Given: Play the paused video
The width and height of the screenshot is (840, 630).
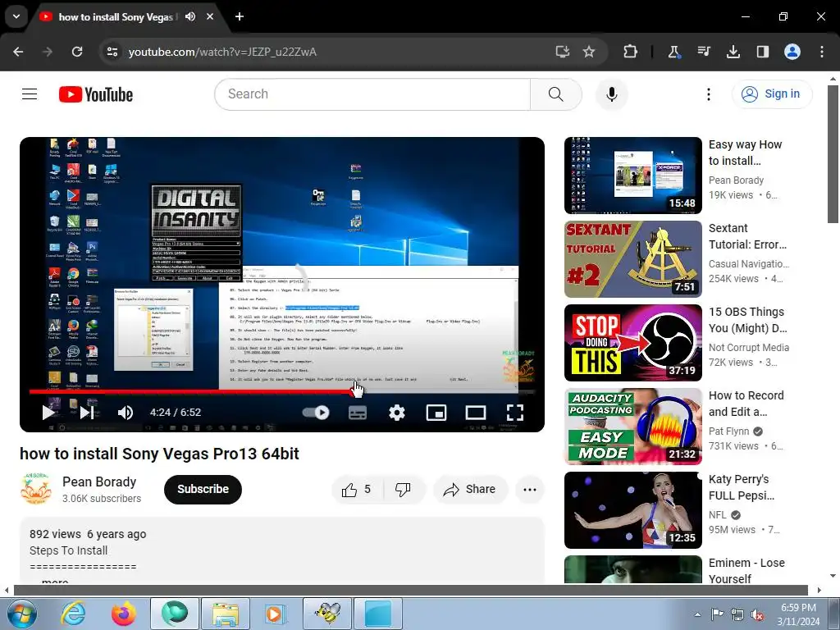Looking at the screenshot, I should [48, 412].
